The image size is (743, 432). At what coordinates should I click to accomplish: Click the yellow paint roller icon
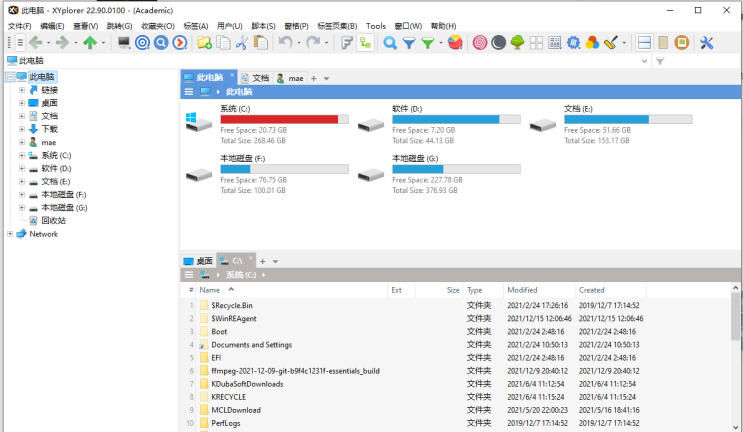pyautogui.click(x=611, y=43)
